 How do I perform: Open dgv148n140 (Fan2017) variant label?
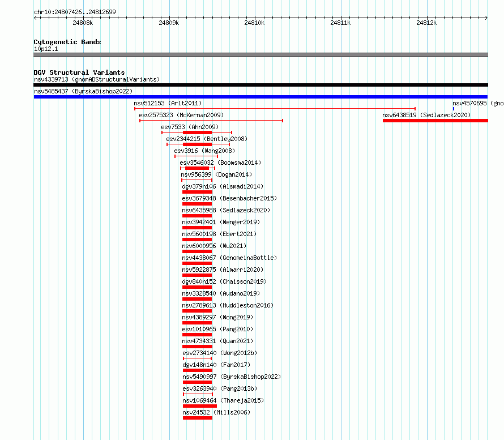216,365
